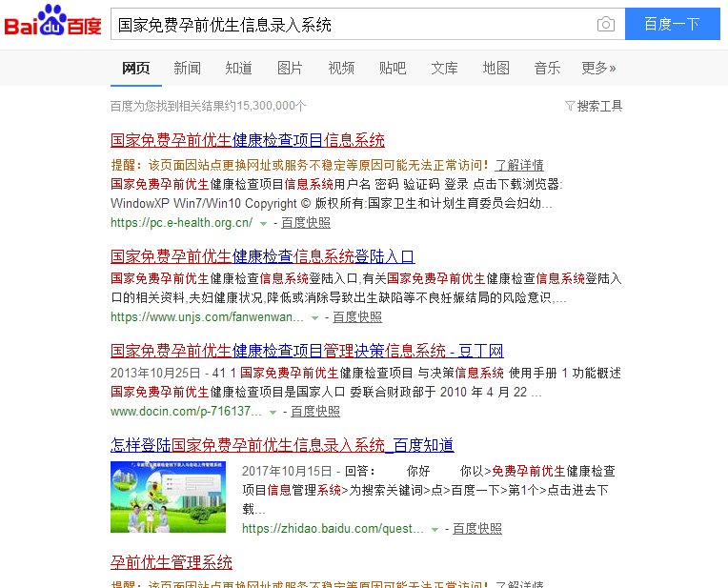Click the www.unjs.com/fanwenwan... URL
Image resolution: width=728 pixels, height=588 pixels.
point(207,317)
